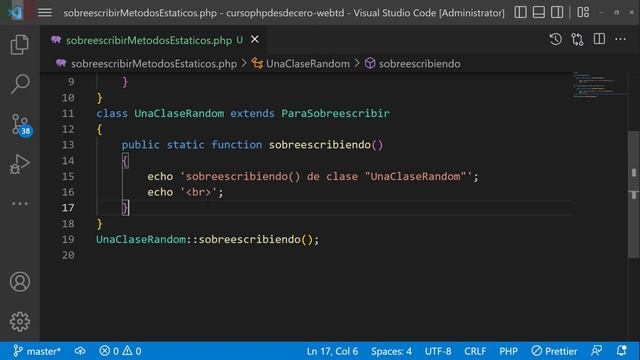Split the editor to the right
Screen dimensions: 640x360
point(599,39)
